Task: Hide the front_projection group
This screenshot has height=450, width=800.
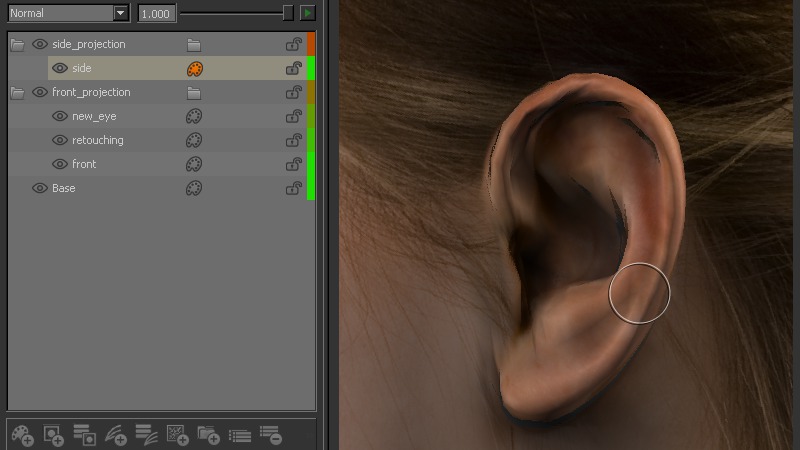Action: (x=39, y=92)
